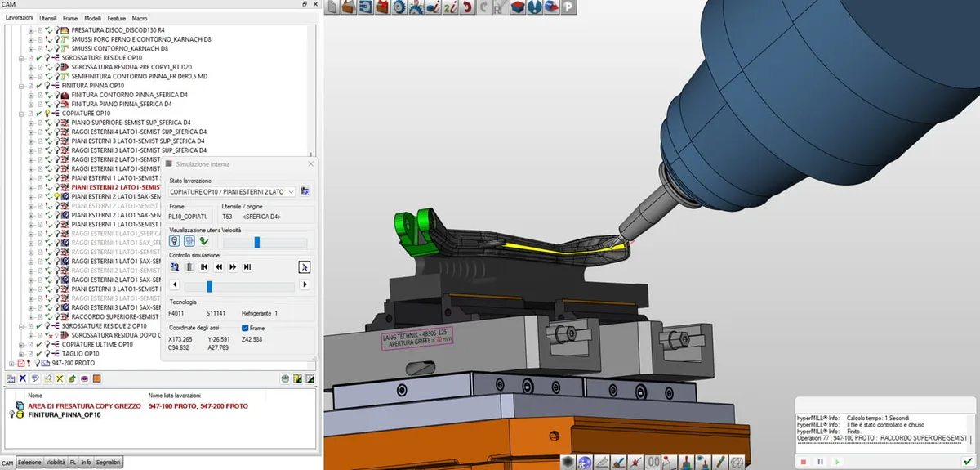
Task: Click the briefcase icon in top toolbar
Action: (350, 7)
